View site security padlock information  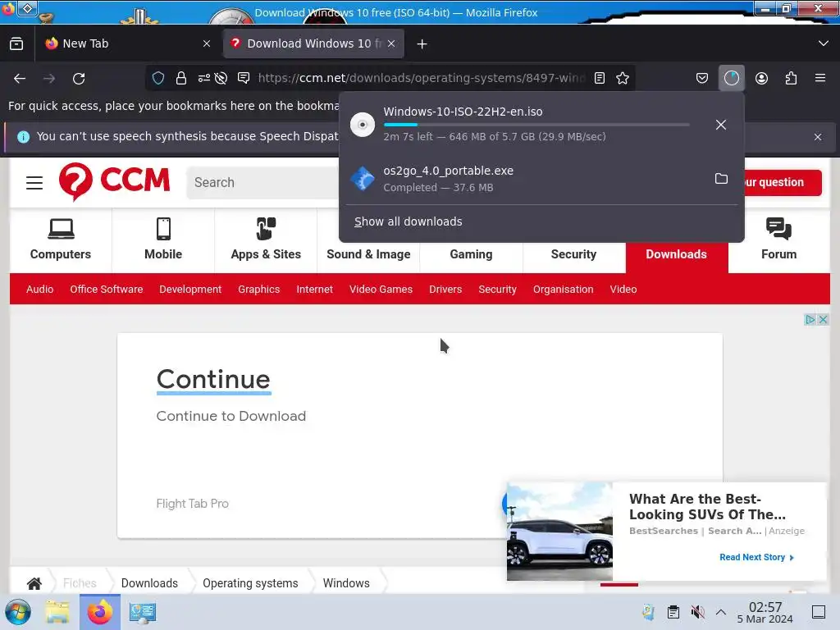(181, 78)
